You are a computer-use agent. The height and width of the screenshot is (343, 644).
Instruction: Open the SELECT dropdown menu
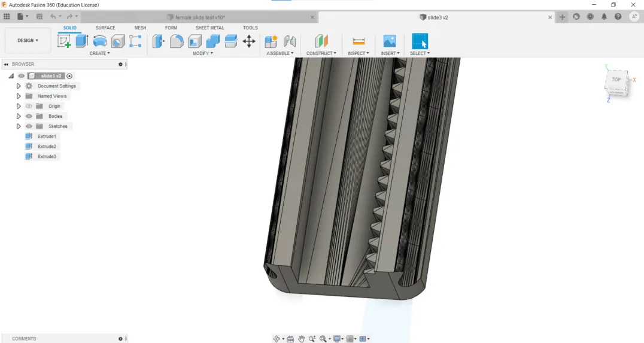(x=420, y=53)
